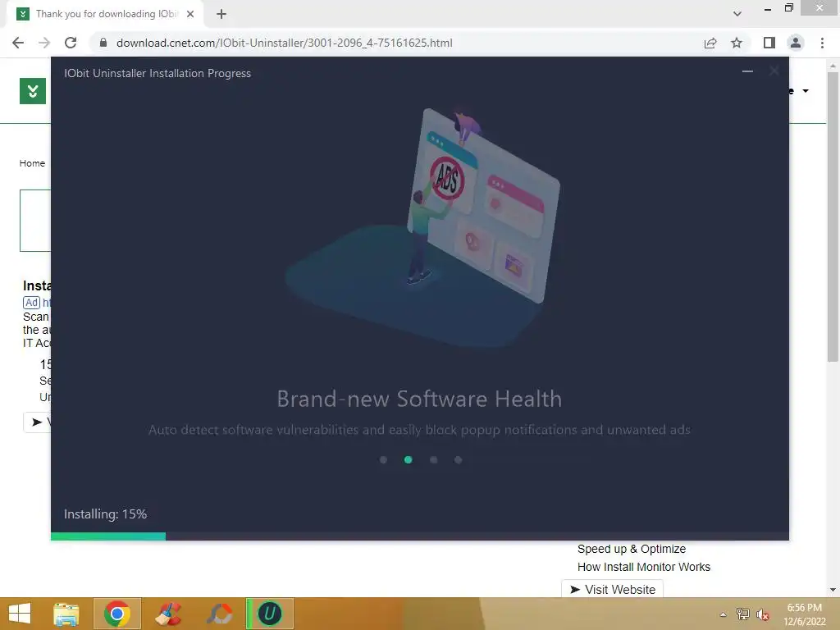Expand Chrome tab search chevron
The image size is (840, 630).
[737, 14]
